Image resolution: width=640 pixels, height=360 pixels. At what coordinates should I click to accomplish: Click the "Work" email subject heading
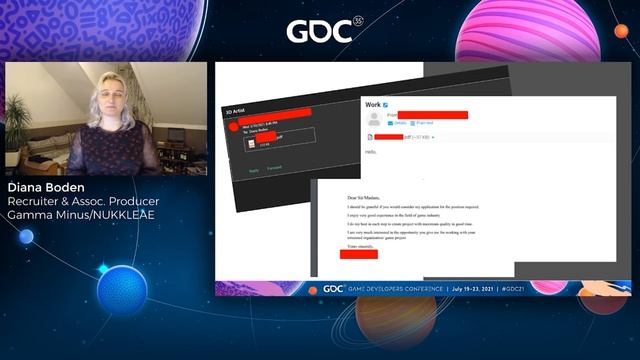[373, 105]
